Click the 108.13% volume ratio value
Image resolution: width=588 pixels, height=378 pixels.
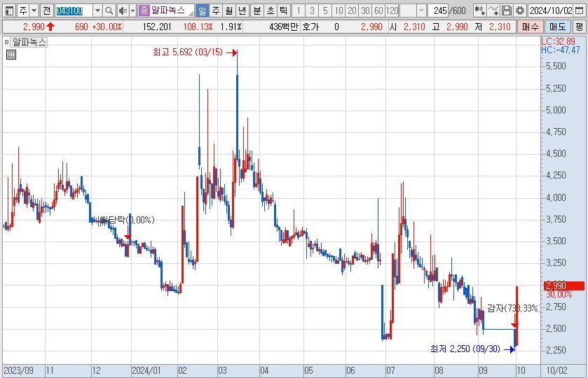coord(198,27)
